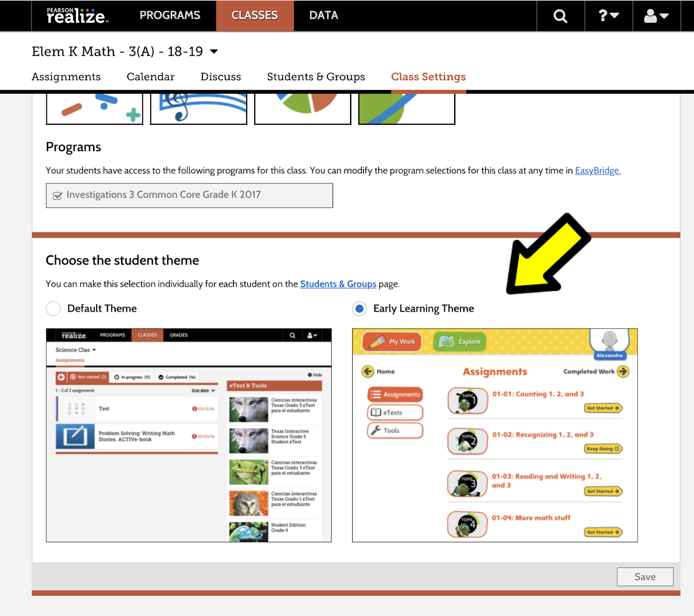Click the Explore button in preview
694x616 pixels.
(460, 342)
